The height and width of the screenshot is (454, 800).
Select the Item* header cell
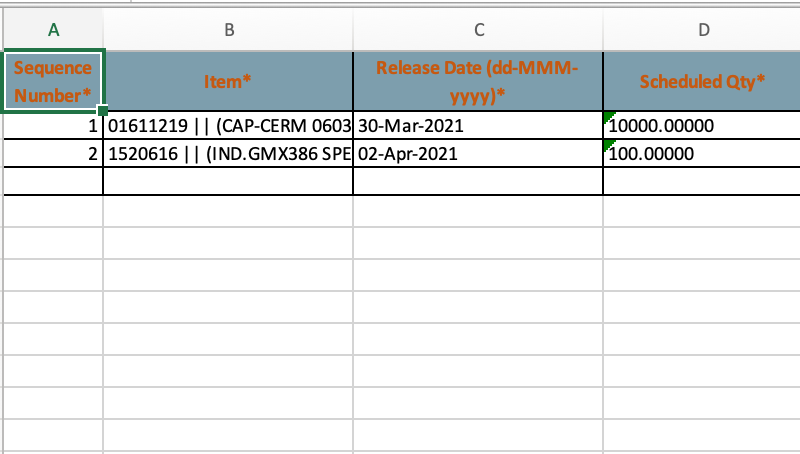click(229, 81)
